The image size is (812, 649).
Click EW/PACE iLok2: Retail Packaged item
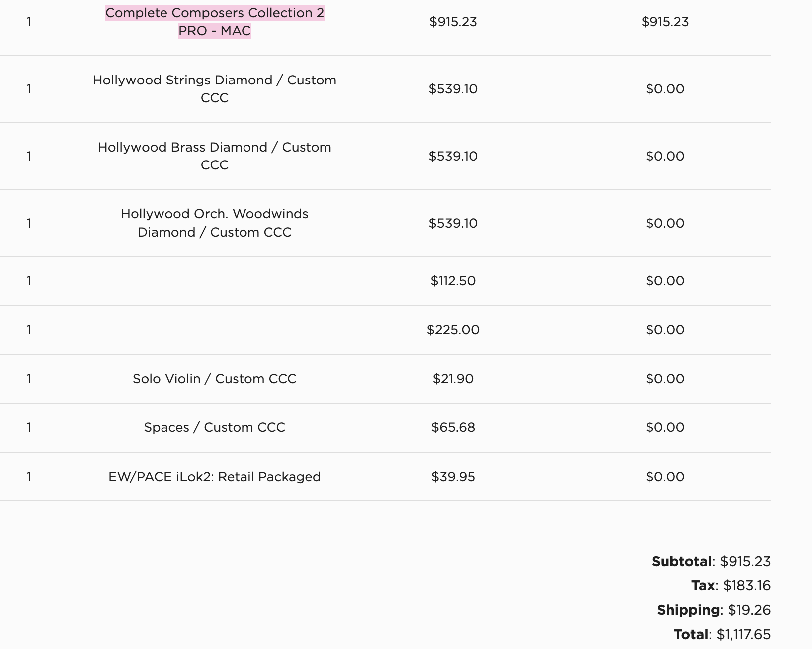(x=215, y=477)
